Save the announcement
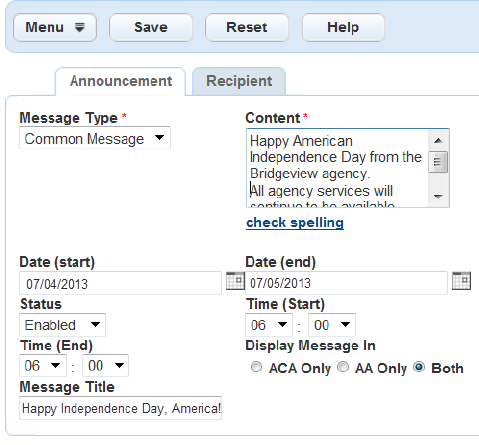479x445 pixels. click(x=151, y=27)
